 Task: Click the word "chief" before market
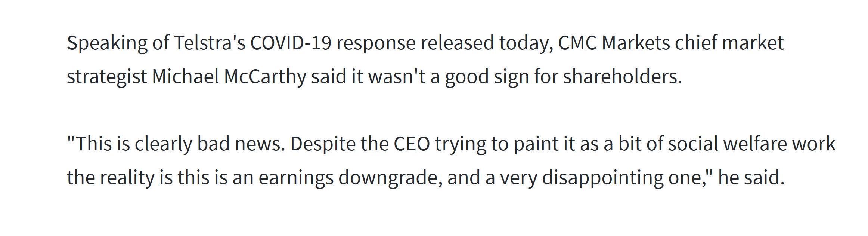pyautogui.click(x=696, y=42)
